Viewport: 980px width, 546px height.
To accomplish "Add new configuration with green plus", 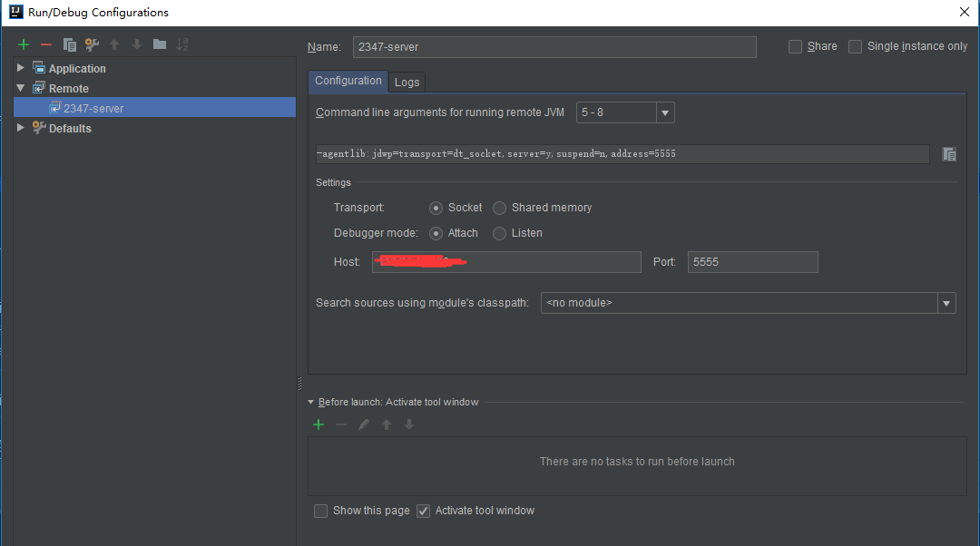I will coord(24,44).
